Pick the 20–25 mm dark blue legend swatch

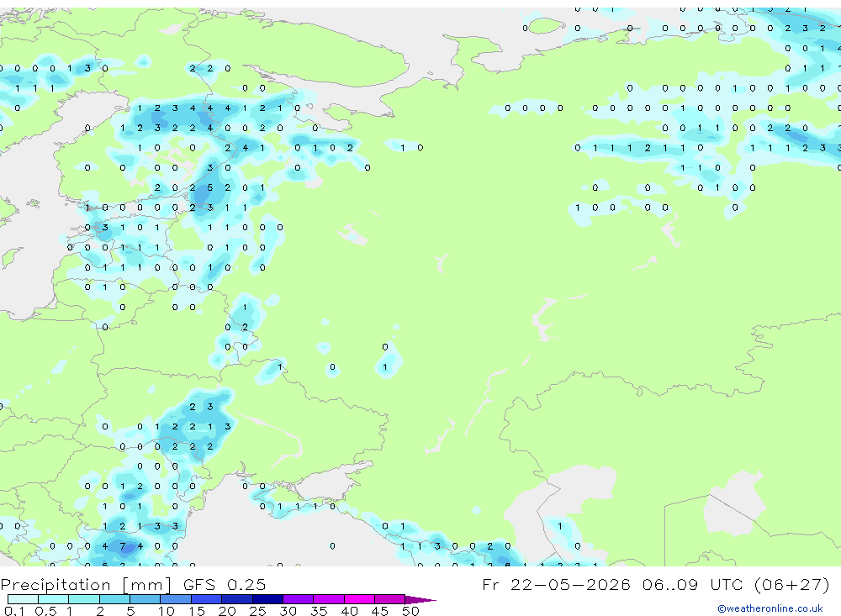tap(237, 599)
